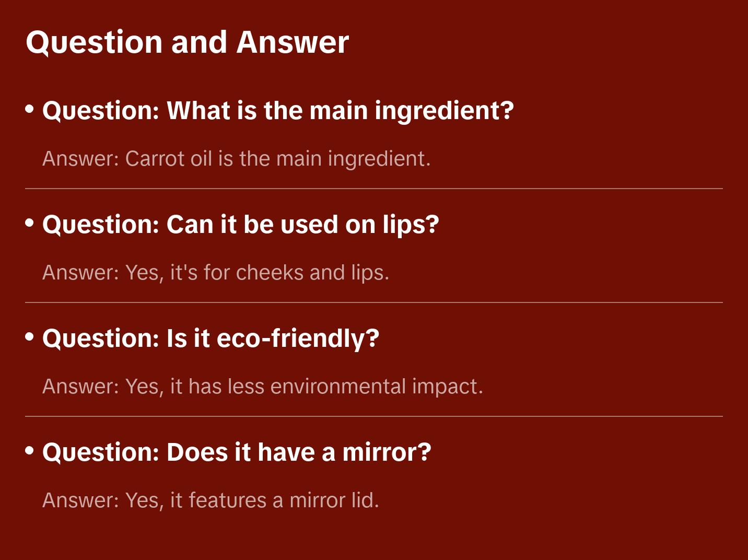This screenshot has width=748, height=560.
Task: Click bullet beside the mirror question
Action: click(x=30, y=451)
